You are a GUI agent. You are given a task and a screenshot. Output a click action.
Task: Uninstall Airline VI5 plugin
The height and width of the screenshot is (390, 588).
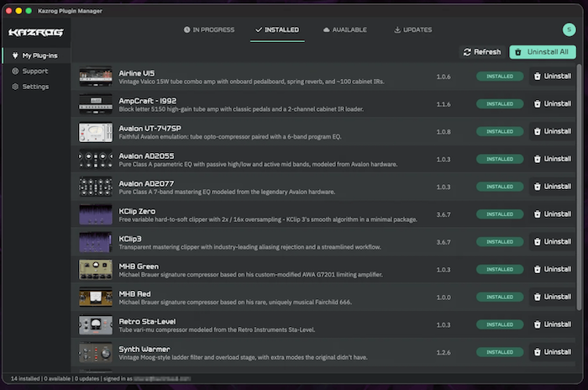click(553, 76)
